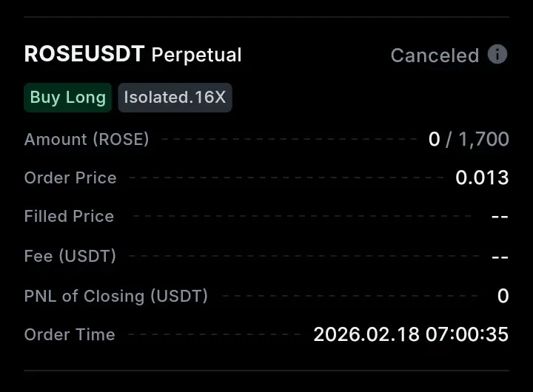The width and height of the screenshot is (533, 392).
Task: Click the Amount (ROSE) label
Action: coord(87,139)
